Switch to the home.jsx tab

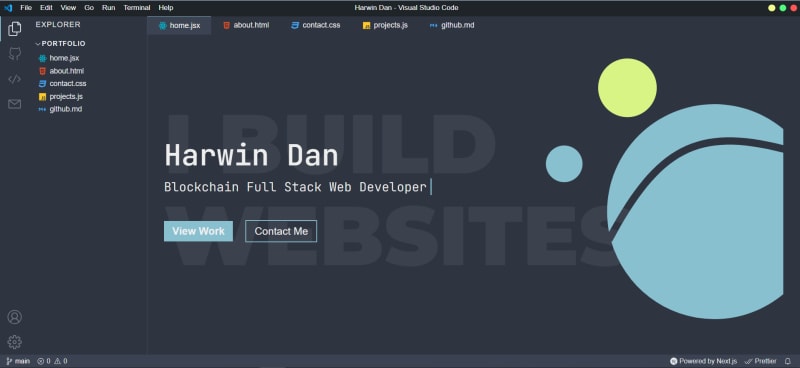coord(179,26)
